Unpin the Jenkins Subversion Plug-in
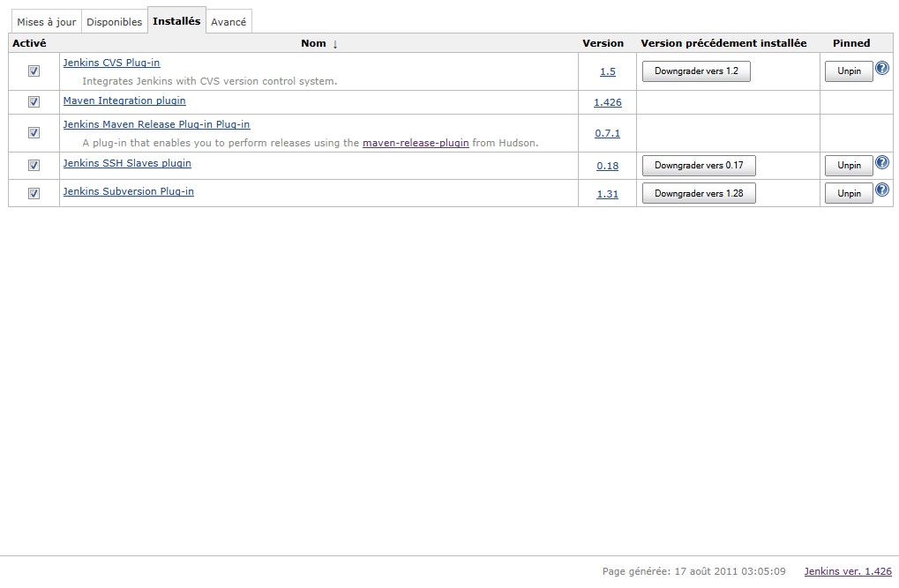 (849, 193)
